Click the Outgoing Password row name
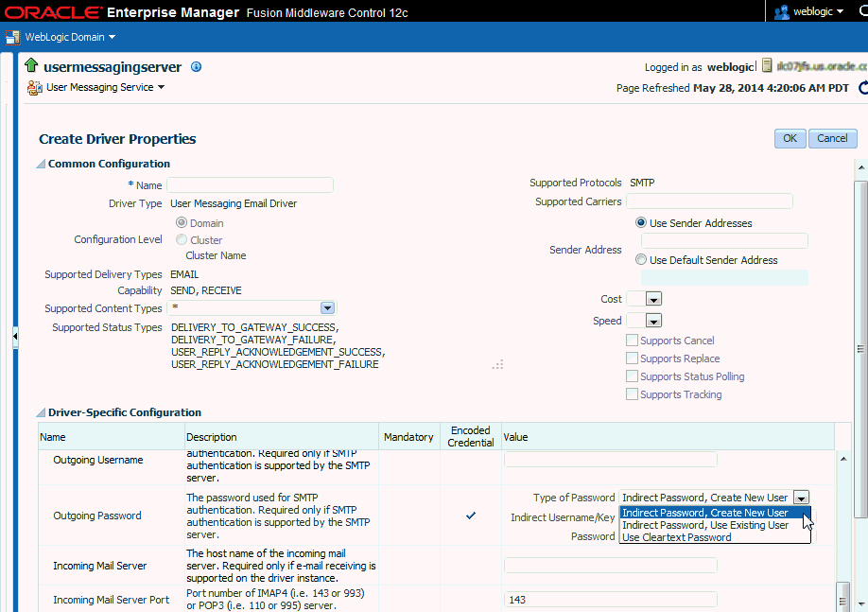Viewport: 868px width, 612px height. (x=96, y=516)
